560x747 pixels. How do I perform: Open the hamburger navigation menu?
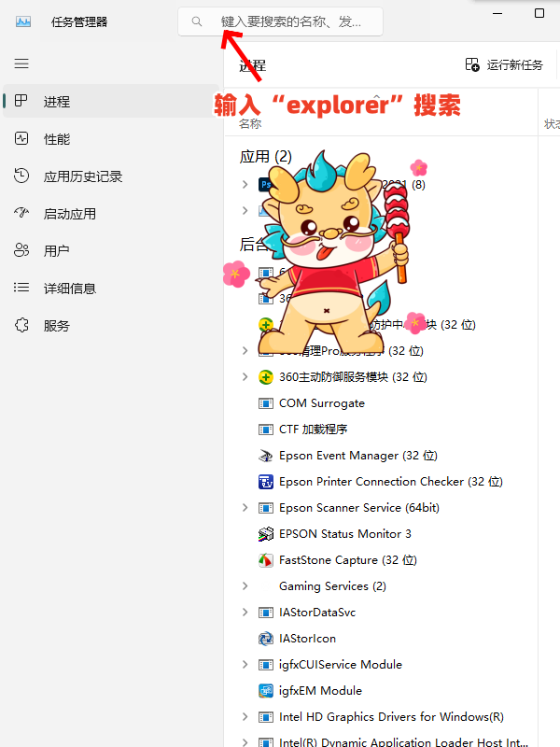21,63
